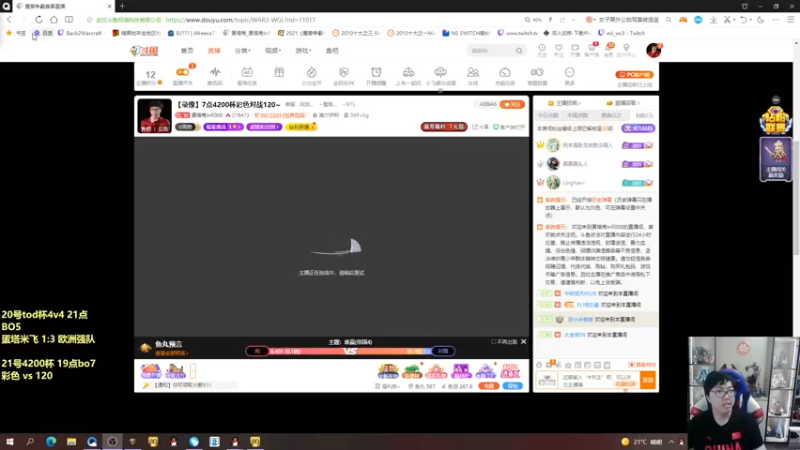Image resolution: width=800 pixels, height=450 pixels.
Task: Open the three-dots more icon in toolbar
Action: point(569,72)
